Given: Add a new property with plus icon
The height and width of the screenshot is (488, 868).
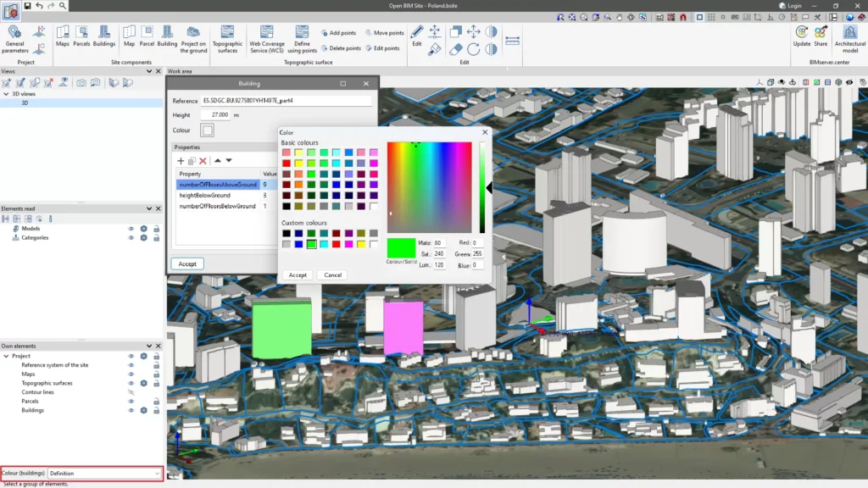Looking at the screenshot, I should click(x=181, y=160).
